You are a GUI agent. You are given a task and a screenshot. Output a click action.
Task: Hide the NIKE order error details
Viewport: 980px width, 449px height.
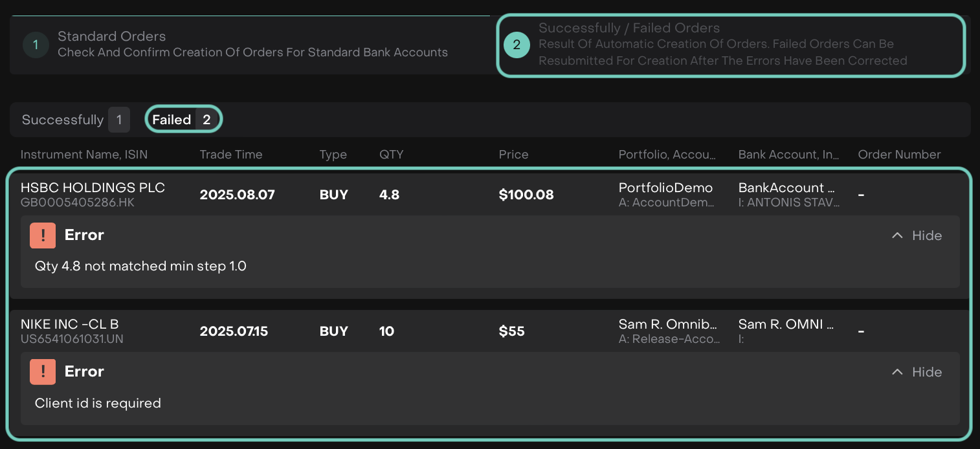[x=926, y=372]
